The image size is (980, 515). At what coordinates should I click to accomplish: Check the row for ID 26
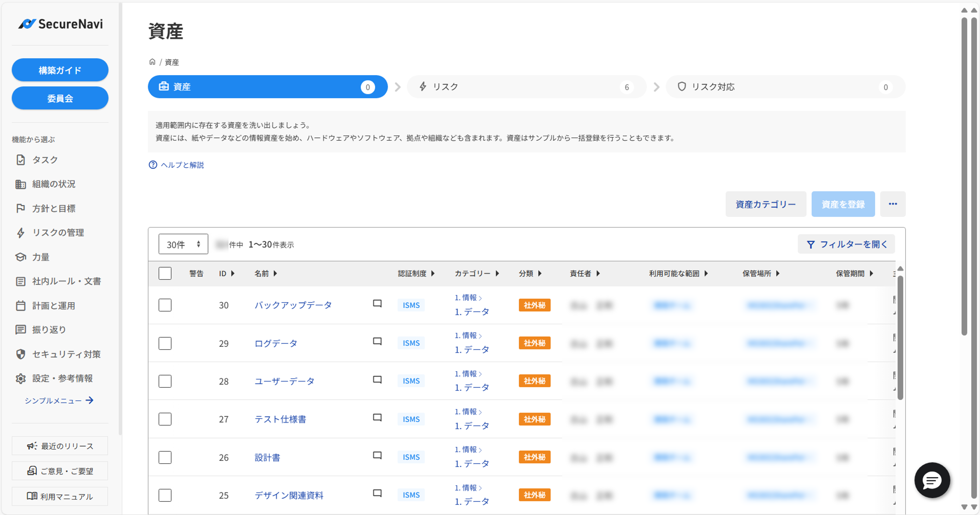pyautogui.click(x=165, y=457)
